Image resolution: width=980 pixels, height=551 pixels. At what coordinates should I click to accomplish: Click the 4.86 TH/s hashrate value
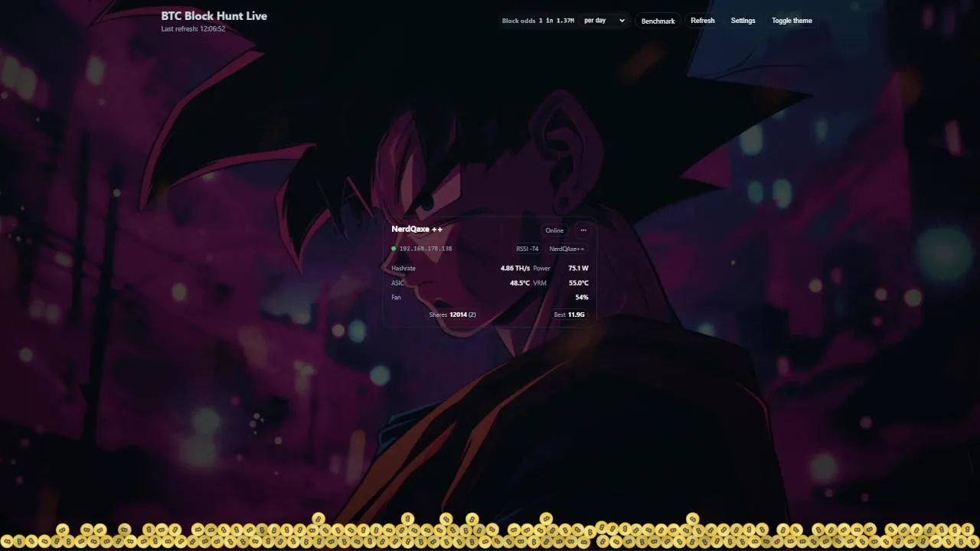(515, 269)
